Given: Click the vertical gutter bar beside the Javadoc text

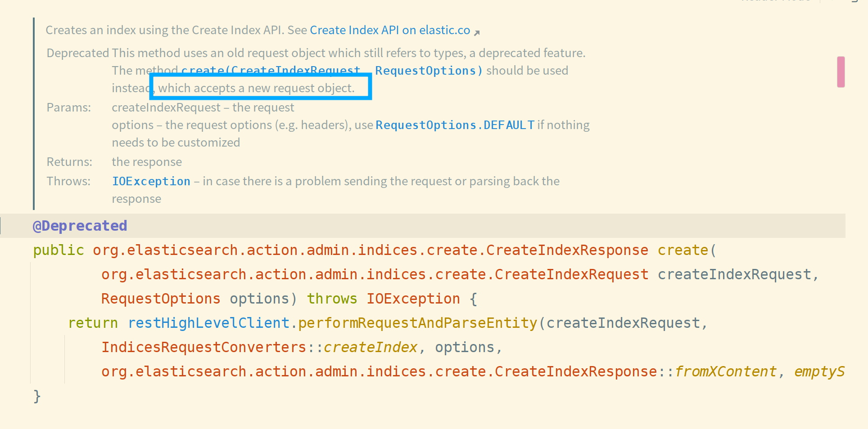Looking at the screenshot, I should click(34, 112).
